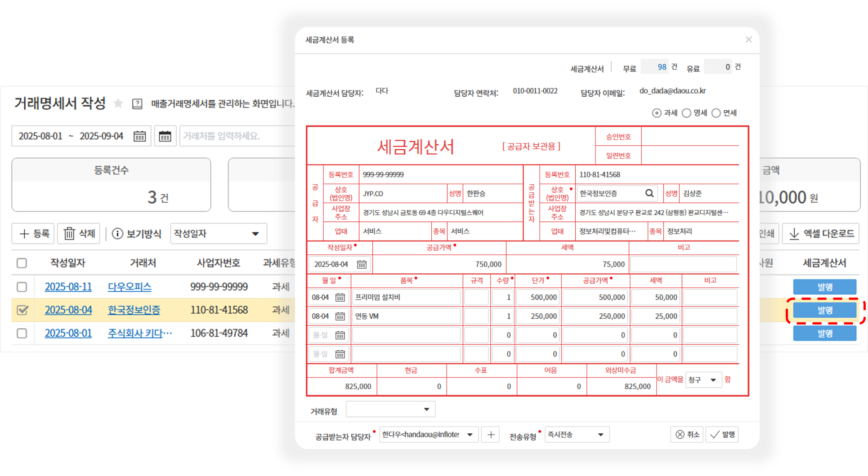Open the 작성일자 calendar picker in dialog
Image resolution: width=868 pixels, height=476 pixels.
point(361,264)
